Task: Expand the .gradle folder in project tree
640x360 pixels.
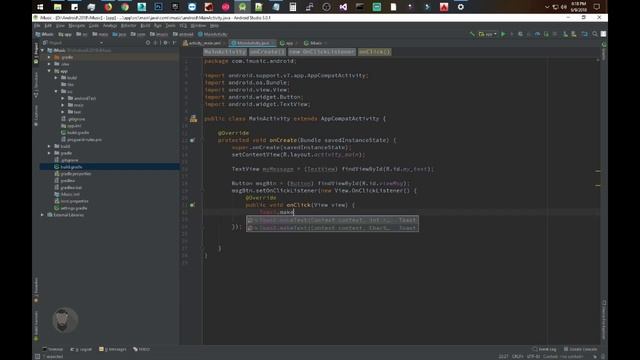Action: point(49,58)
